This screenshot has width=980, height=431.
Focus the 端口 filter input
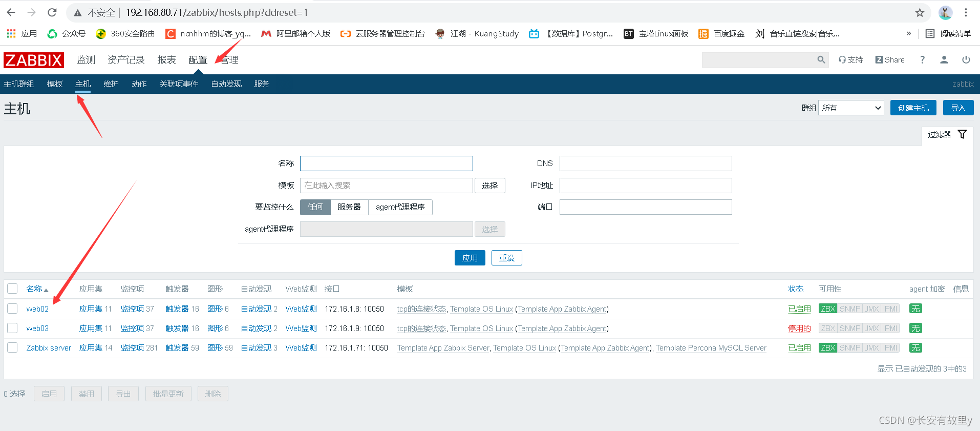pos(646,207)
